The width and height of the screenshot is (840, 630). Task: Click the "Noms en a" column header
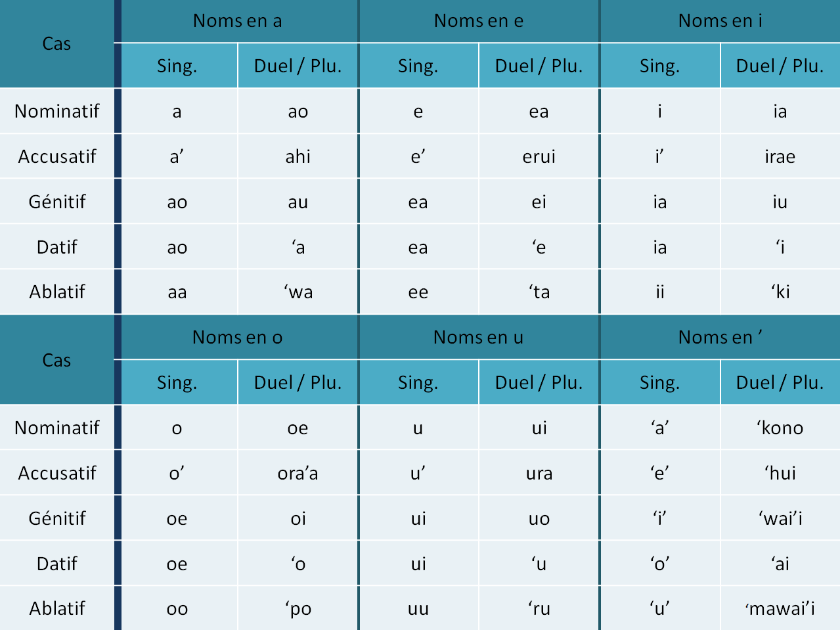point(238,21)
